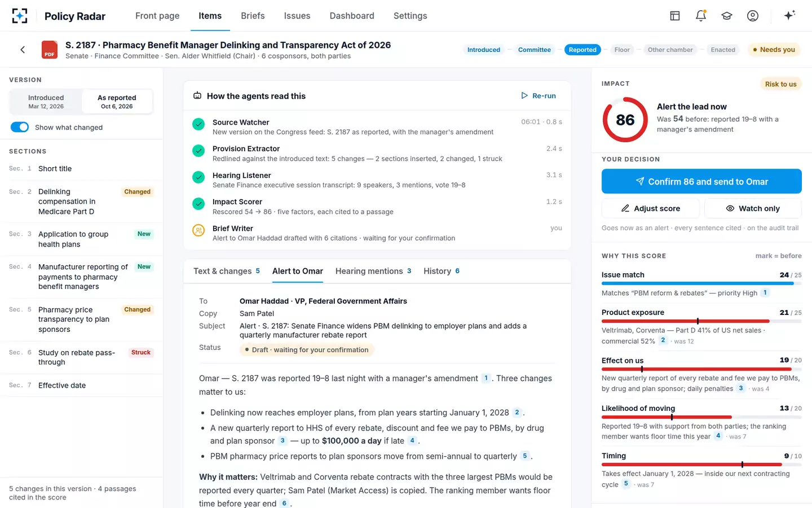Go back with the left chevron
Screen dimensions: 812x508
click(x=23, y=50)
